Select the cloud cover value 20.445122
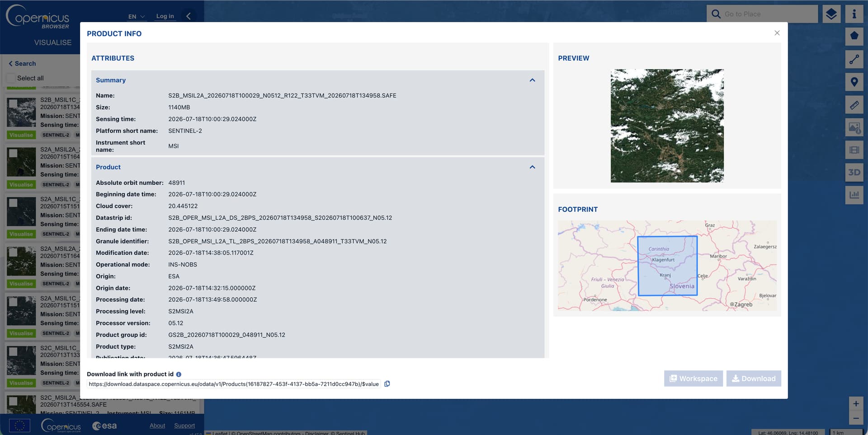The image size is (868, 435). (183, 206)
